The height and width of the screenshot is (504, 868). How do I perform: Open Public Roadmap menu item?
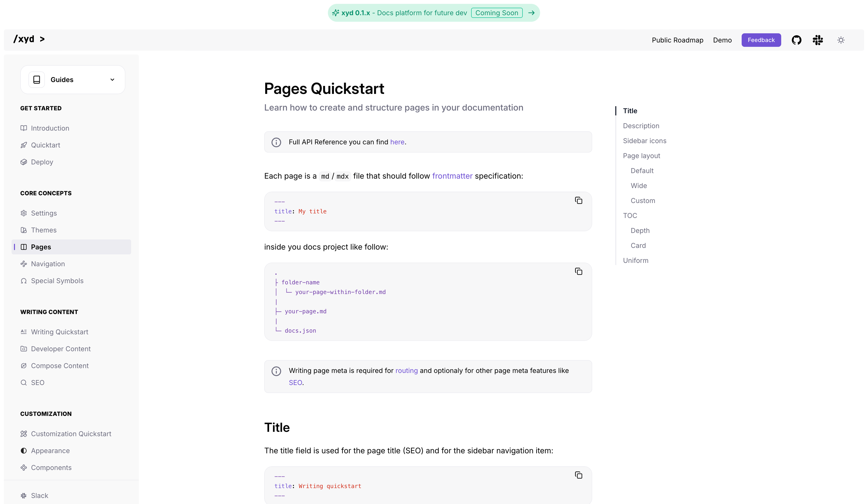677,40
